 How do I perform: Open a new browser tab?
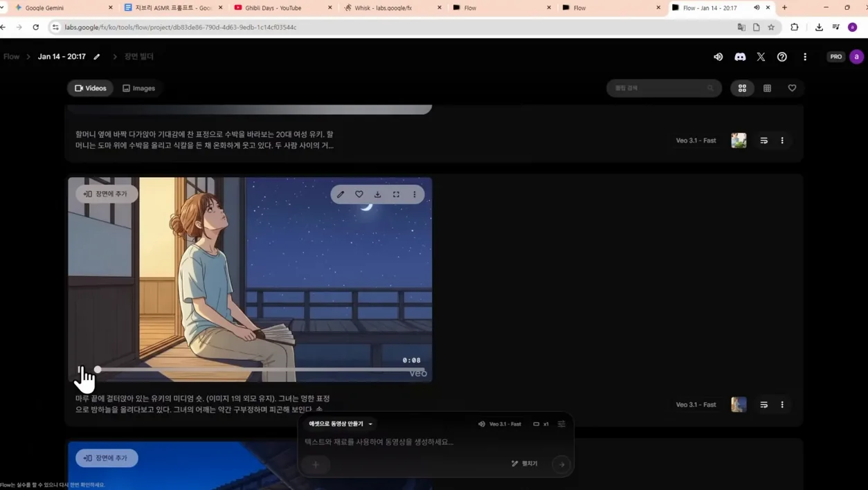click(x=784, y=8)
